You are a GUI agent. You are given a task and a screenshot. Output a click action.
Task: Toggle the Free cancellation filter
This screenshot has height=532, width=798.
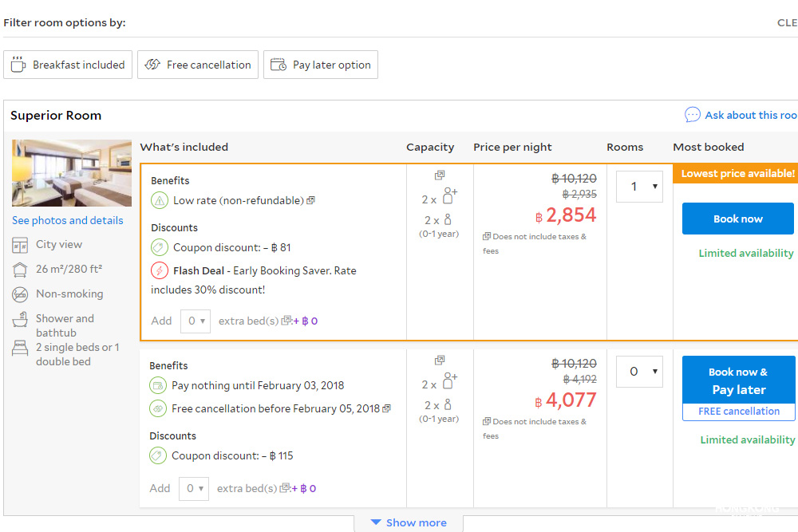coord(198,65)
